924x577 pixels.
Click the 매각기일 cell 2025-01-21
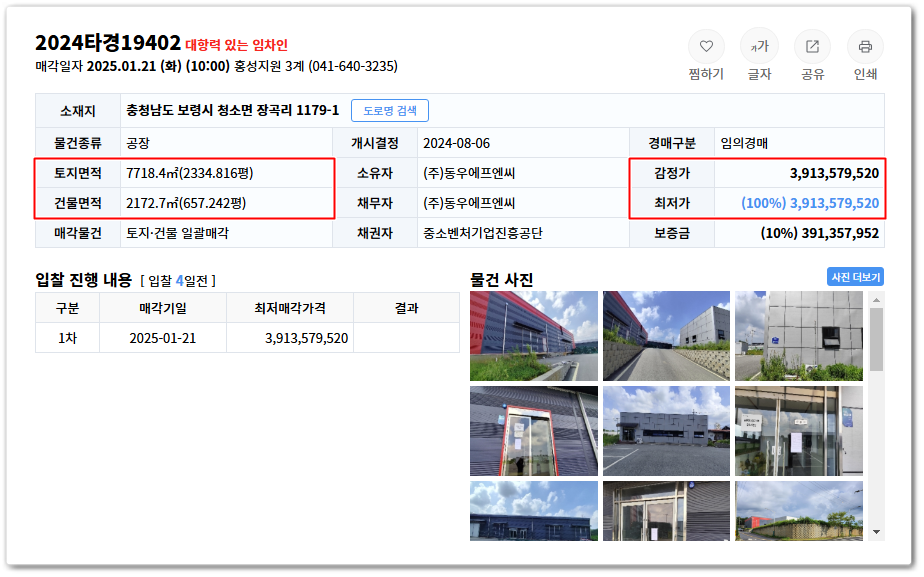163,338
